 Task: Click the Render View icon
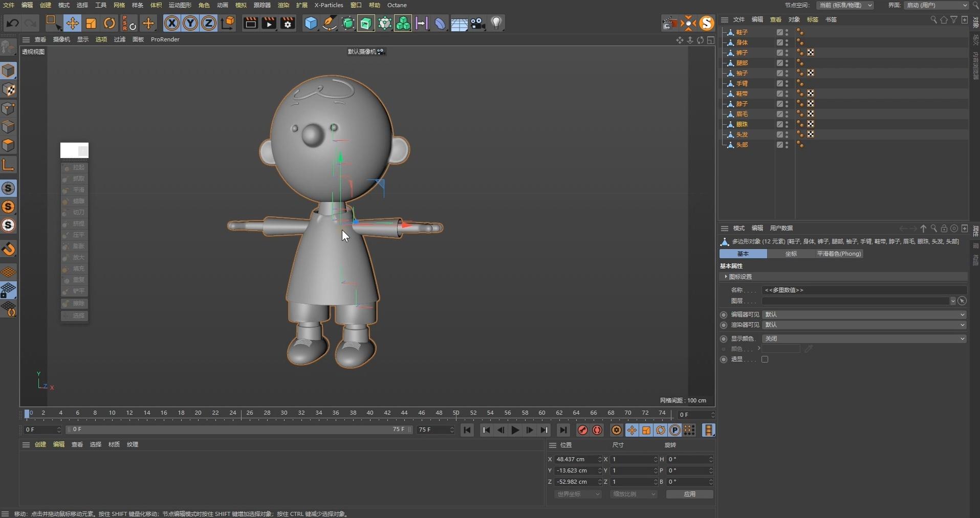click(x=250, y=23)
